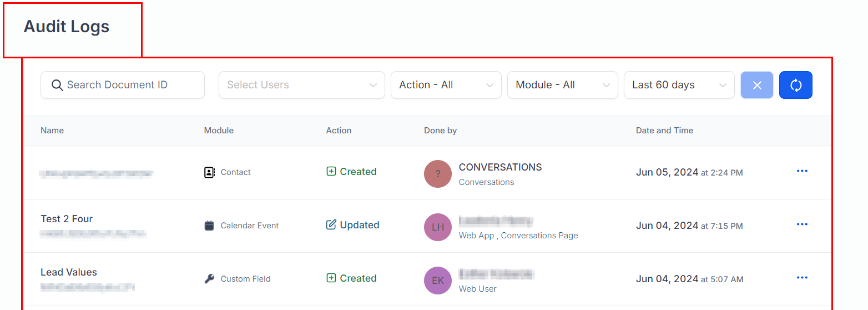Open the Select Users dropdown
Viewport: 868px width, 310px height.
[x=301, y=85]
